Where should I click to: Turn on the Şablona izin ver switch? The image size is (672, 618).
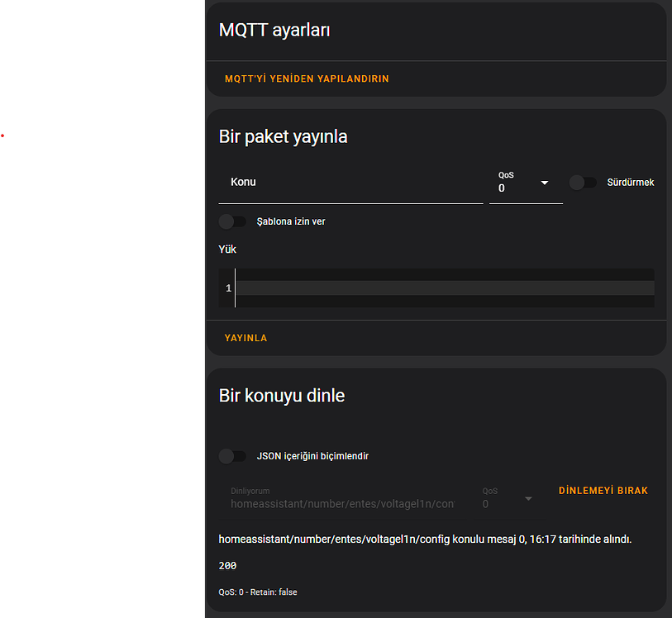point(232,221)
